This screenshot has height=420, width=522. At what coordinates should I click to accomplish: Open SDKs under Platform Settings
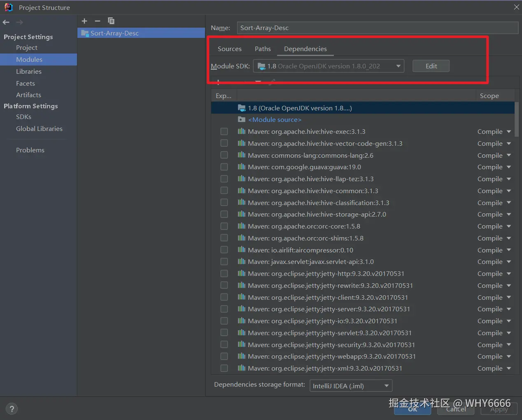(23, 117)
